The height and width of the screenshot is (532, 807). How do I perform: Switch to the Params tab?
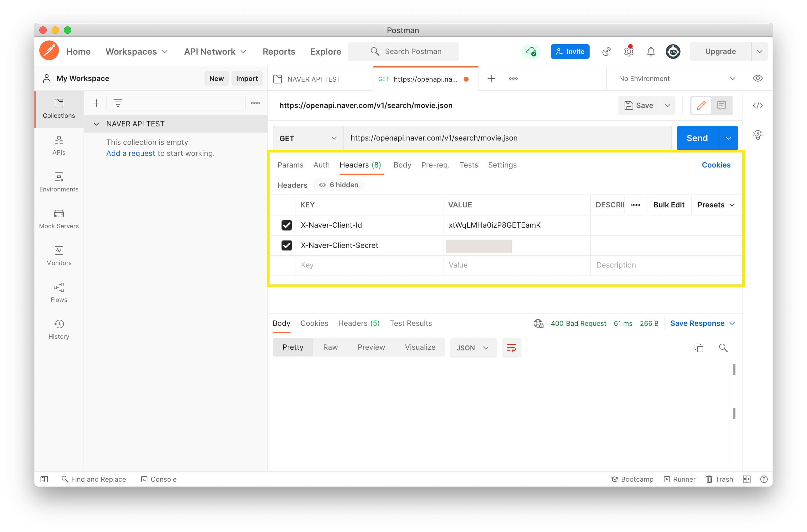click(290, 165)
